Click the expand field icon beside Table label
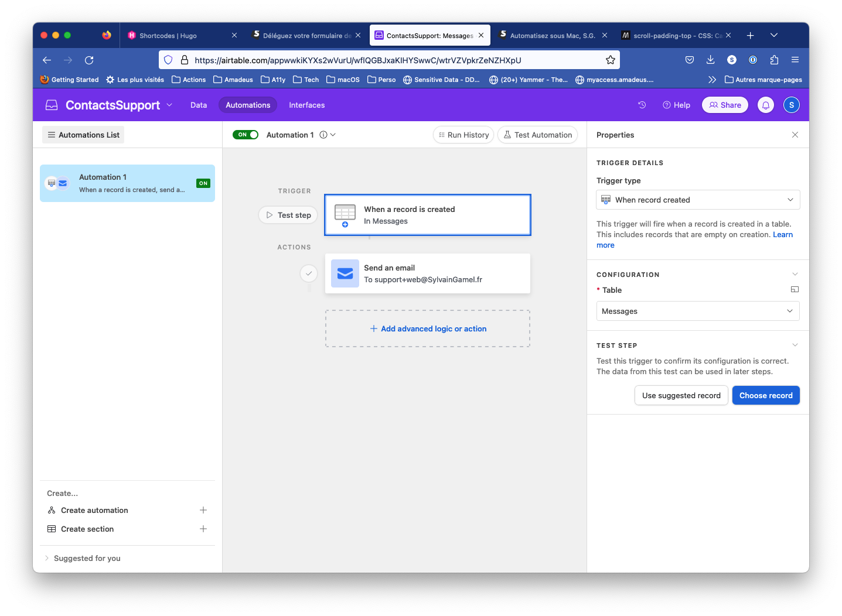The image size is (842, 616). click(795, 289)
